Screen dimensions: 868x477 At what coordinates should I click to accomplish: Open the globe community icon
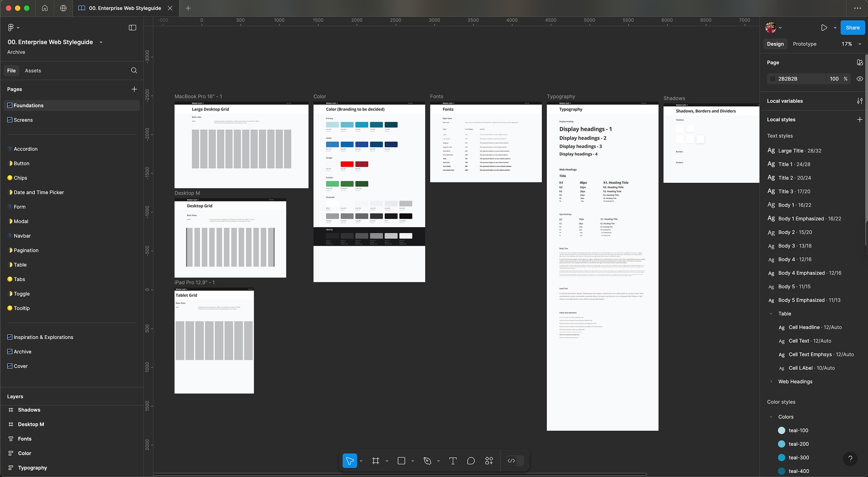[x=63, y=8]
